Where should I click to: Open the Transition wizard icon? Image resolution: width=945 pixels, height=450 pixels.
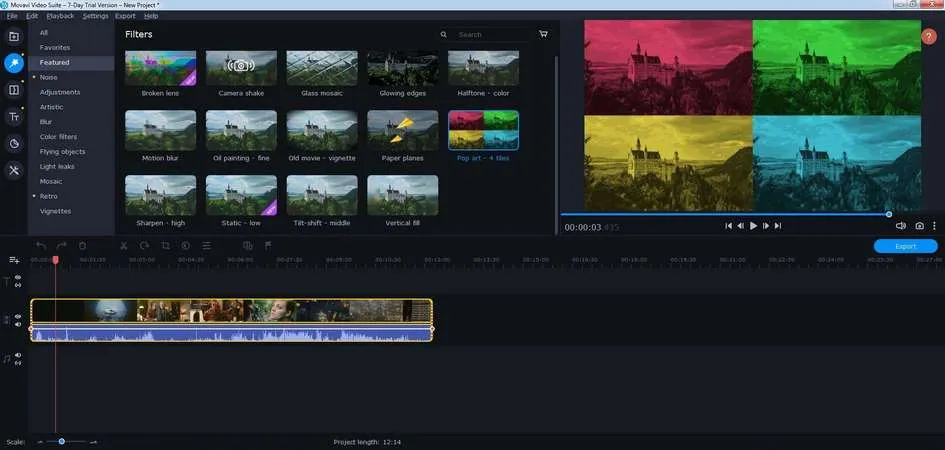click(x=247, y=245)
